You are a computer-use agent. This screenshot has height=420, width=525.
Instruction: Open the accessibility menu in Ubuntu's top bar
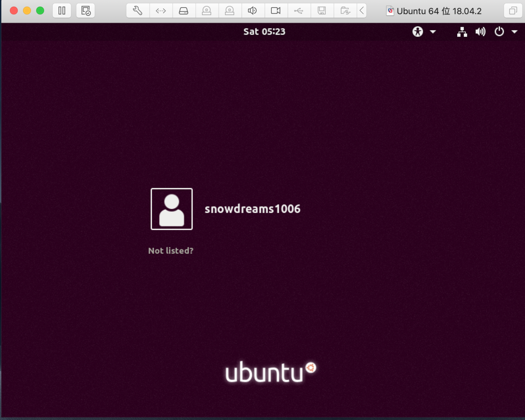pyautogui.click(x=417, y=31)
